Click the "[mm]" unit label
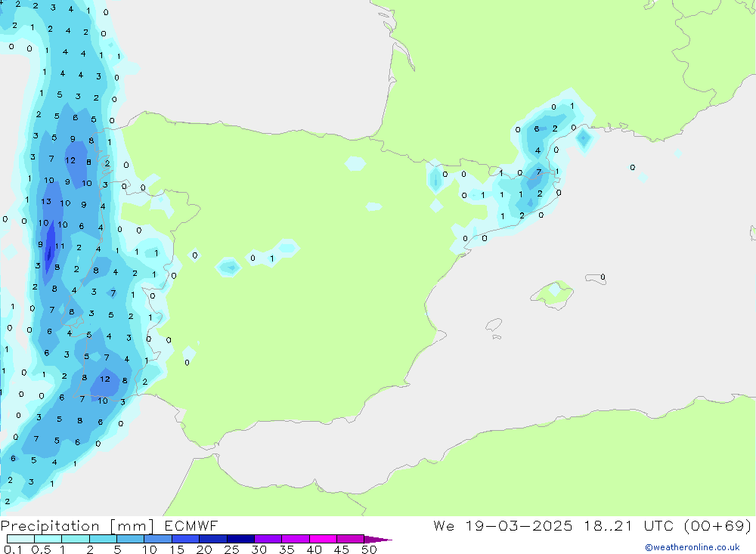Image resolution: width=756 pixels, height=554 pixels. click(x=132, y=526)
